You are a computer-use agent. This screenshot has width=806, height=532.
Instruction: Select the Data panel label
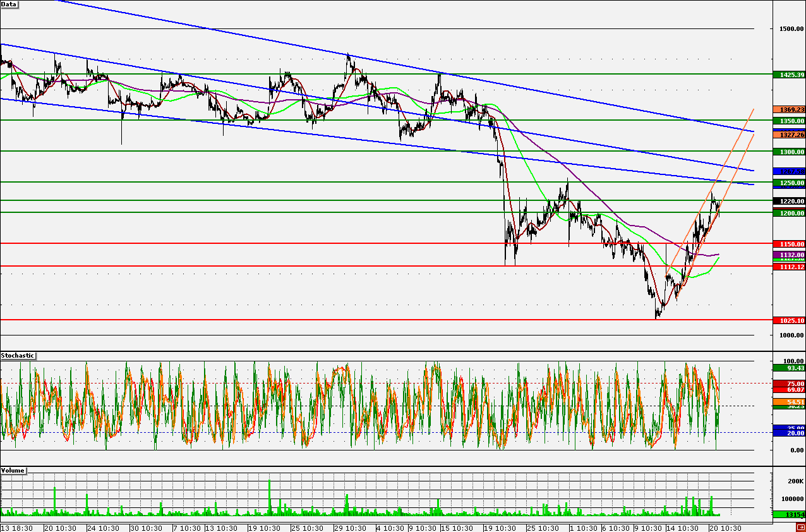click(x=10, y=4)
